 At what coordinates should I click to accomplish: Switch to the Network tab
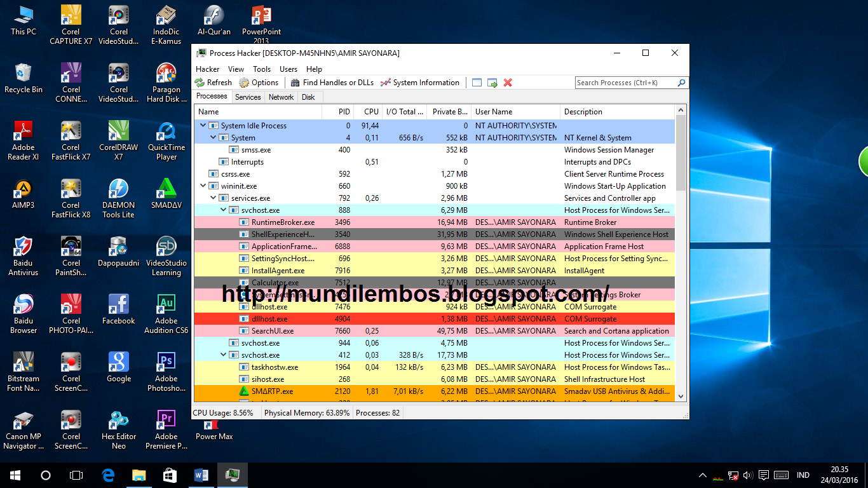point(281,97)
